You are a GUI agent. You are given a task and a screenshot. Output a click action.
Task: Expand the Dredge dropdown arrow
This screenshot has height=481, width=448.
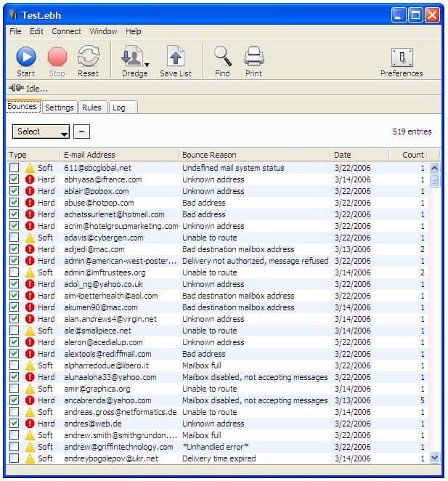point(147,65)
